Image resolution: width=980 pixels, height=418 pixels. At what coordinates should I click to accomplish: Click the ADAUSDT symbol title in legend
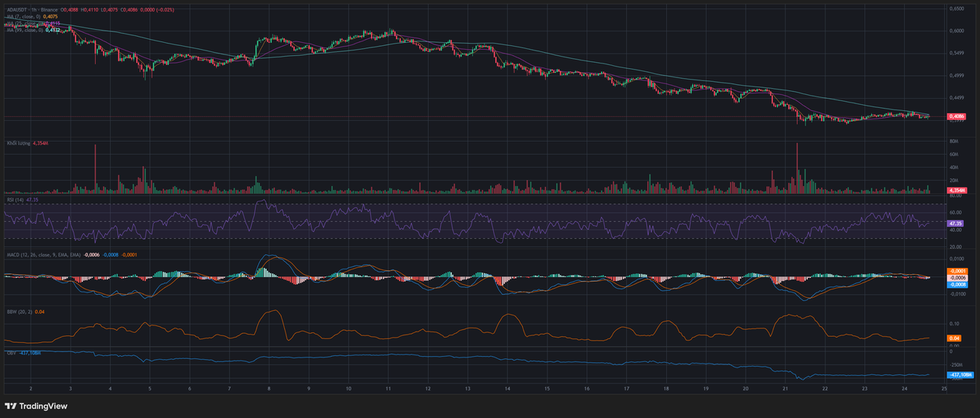tap(32, 9)
